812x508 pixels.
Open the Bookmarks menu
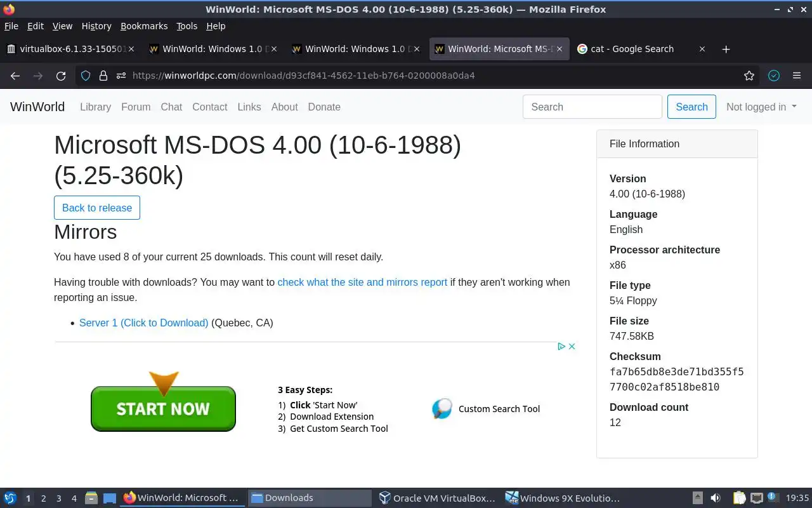pyautogui.click(x=144, y=26)
